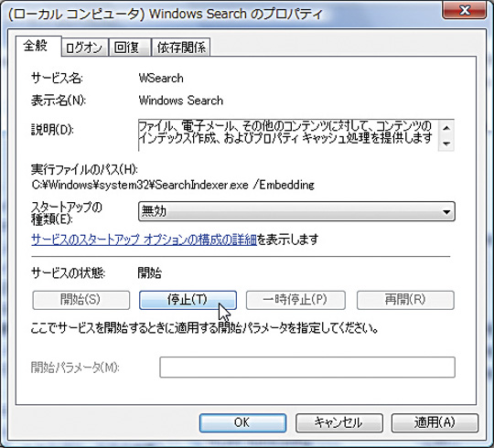
Task: Select the service name text WSearch
Action: (161, 78)
